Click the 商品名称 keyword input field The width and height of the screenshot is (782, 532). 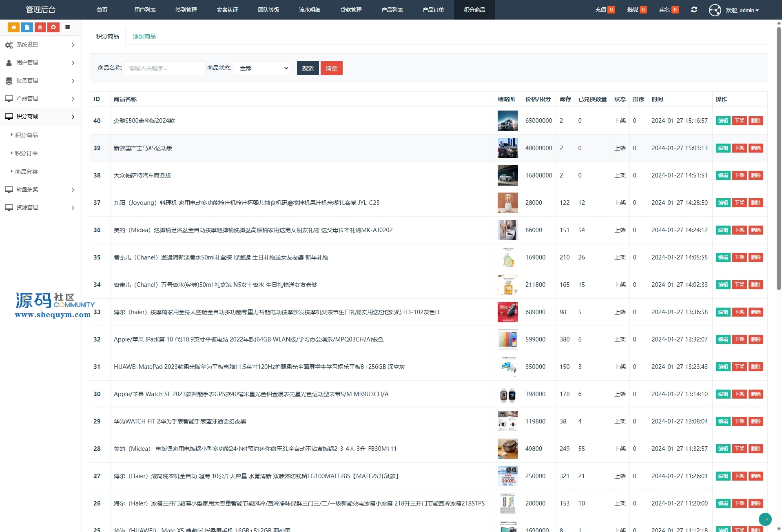[164, 68]
